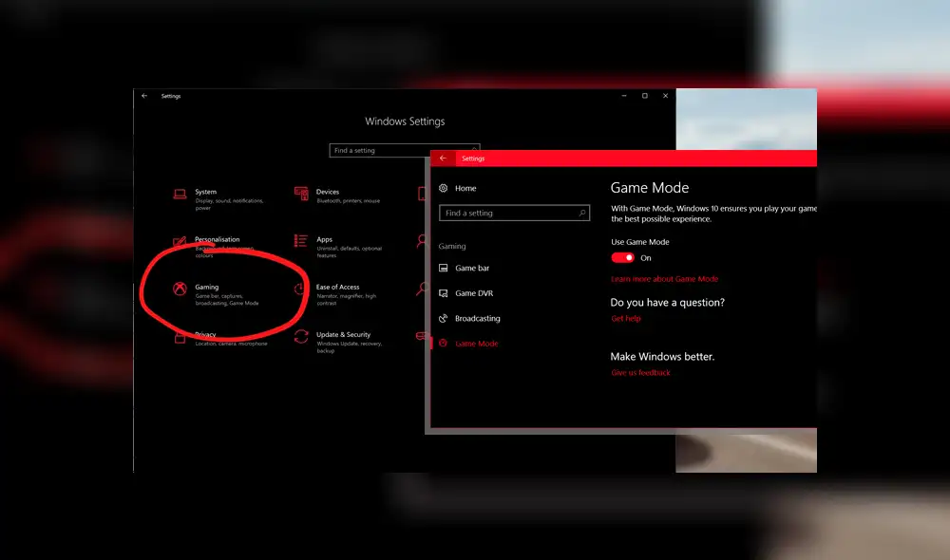Open the Devices settings category
The image size is (950, 560).
click(327, 193)
